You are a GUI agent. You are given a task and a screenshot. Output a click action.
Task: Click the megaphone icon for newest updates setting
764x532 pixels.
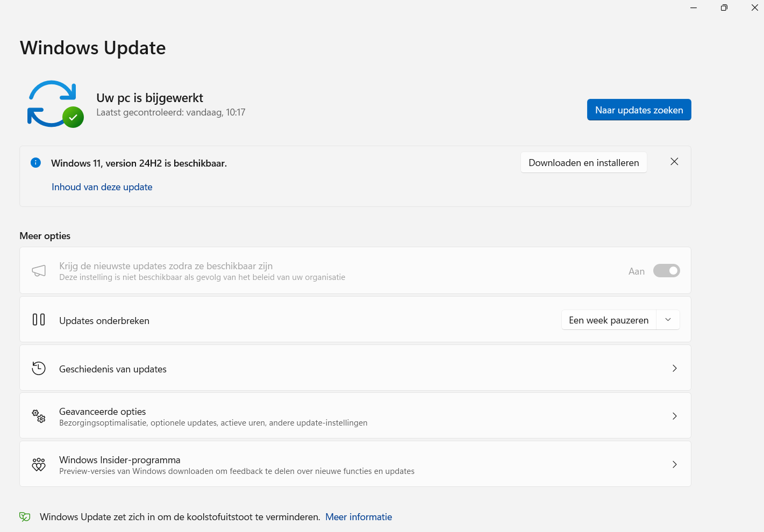pyautogui.click(x=39, y=270)
